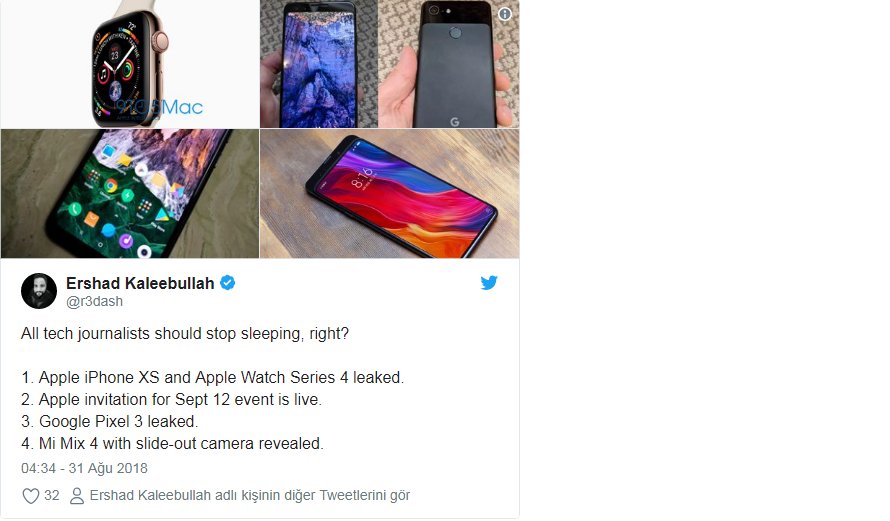890x521 pixels.
Task: Open the phone home screen photo
Action: pyautogui.click(x=130, y=194)
